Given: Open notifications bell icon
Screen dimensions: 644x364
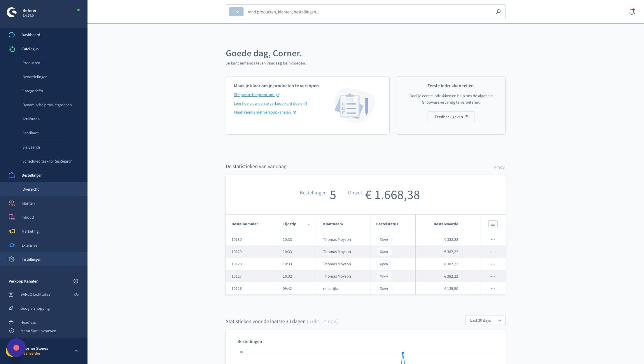Looking at the screenshot, I should click(631, 12).
